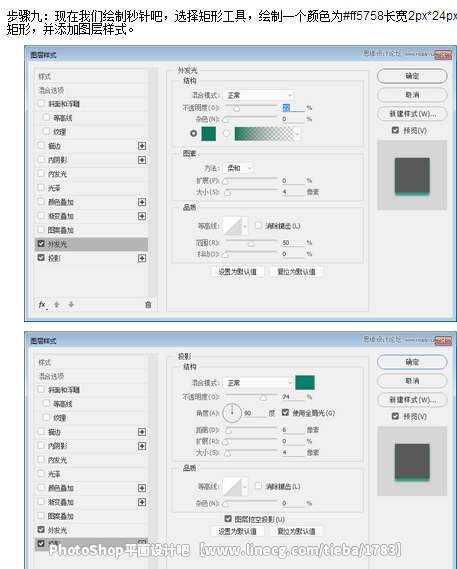Enable 斜面和浮雕 checkbox in Outer Glow dialog
Viewport: 457px width, 569px height.
pos(41,103)
